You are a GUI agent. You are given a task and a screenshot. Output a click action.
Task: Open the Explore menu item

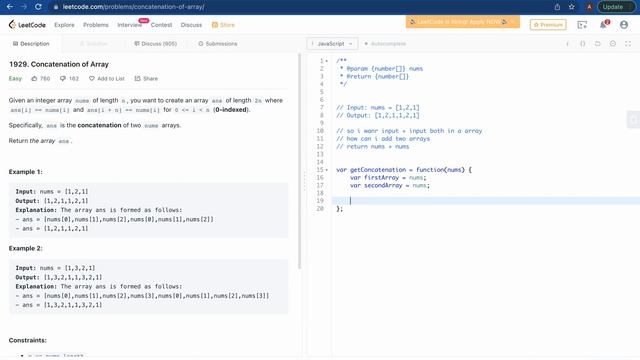(x=64, y=25)
